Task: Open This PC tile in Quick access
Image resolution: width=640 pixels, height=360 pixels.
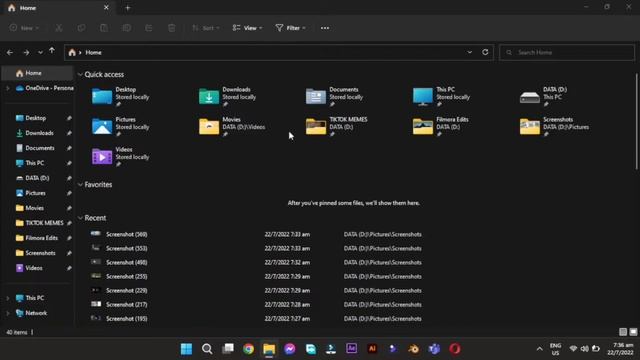Action: (442, 97)
